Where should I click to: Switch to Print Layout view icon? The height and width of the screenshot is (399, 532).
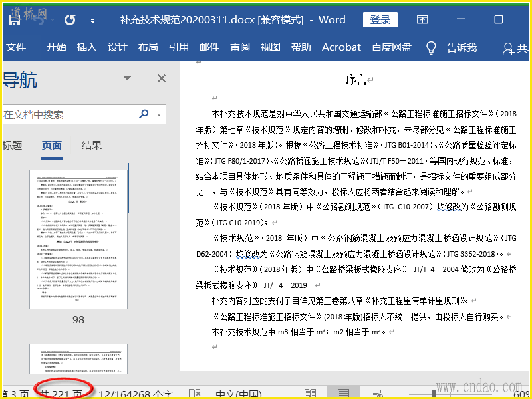click(343, 394)
